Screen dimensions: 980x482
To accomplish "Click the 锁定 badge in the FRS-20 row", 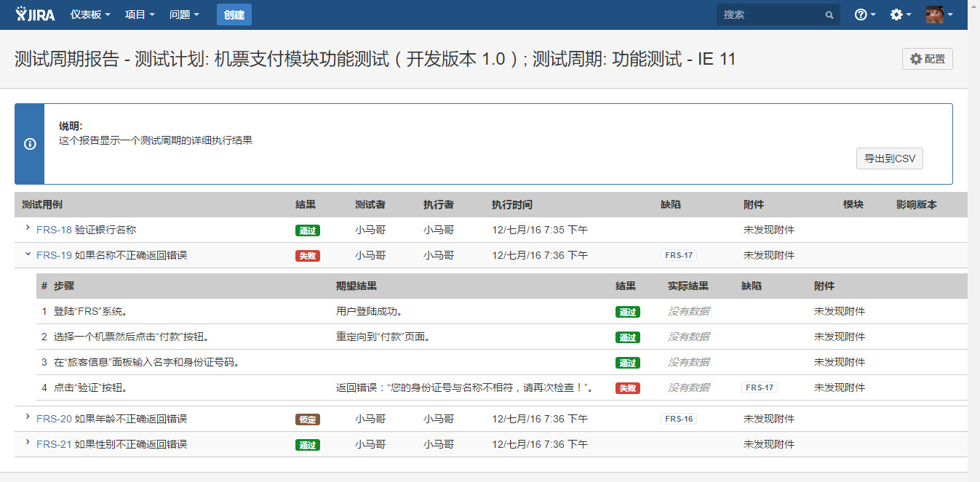I will click(x=308, y=419).
